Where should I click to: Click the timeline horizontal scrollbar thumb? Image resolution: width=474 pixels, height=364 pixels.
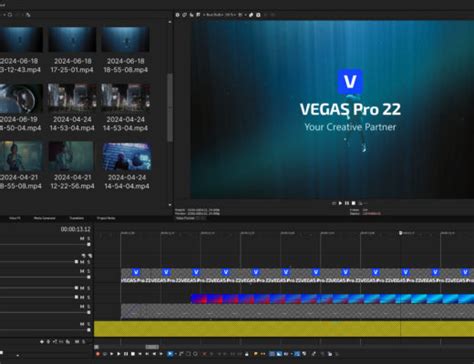[152, 347]
